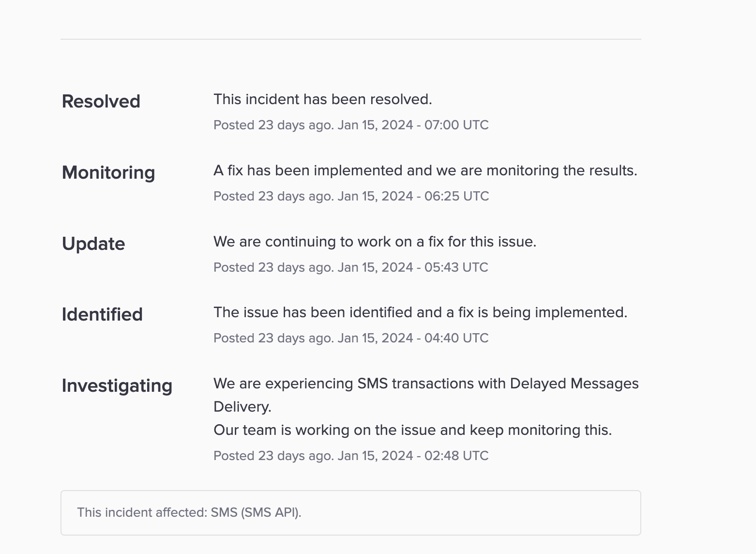Click the SMS (SMS API) component text

point(256,512)
